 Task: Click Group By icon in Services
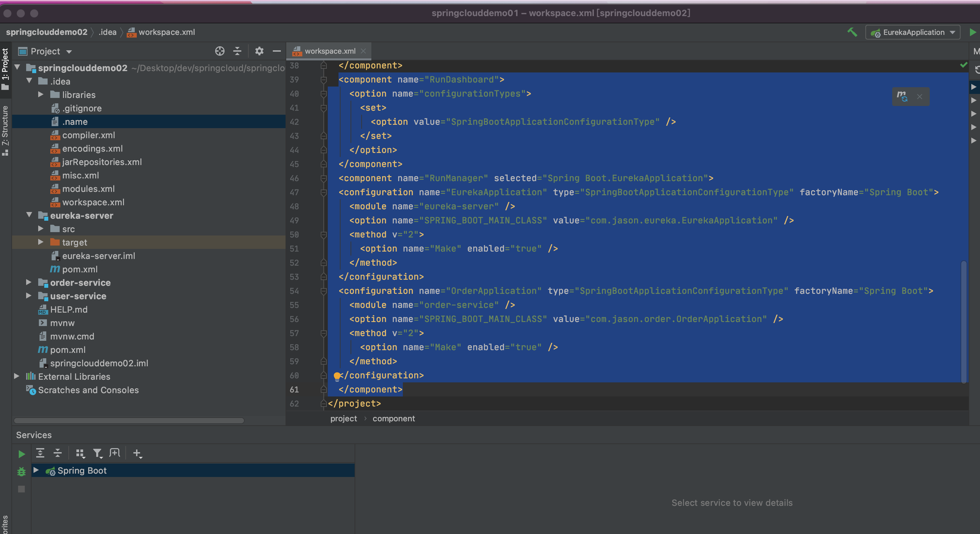click(x=79, y=453)
